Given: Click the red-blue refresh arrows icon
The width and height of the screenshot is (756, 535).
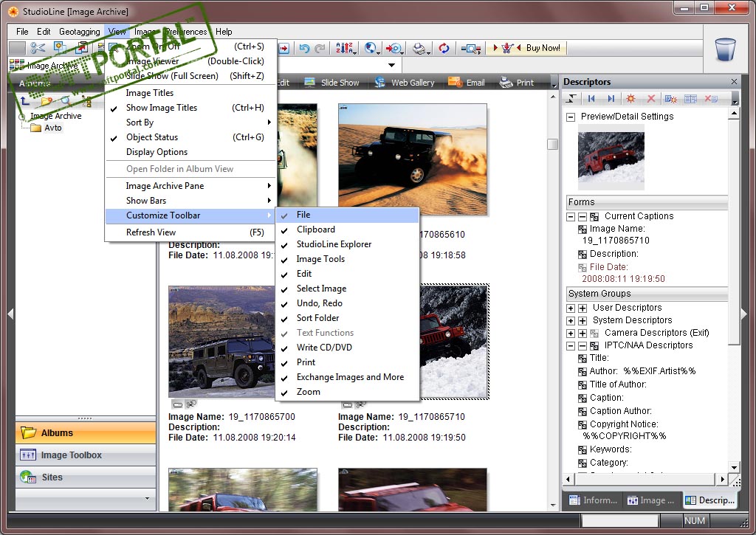Looking at the screenshot, I should point(444,48).
